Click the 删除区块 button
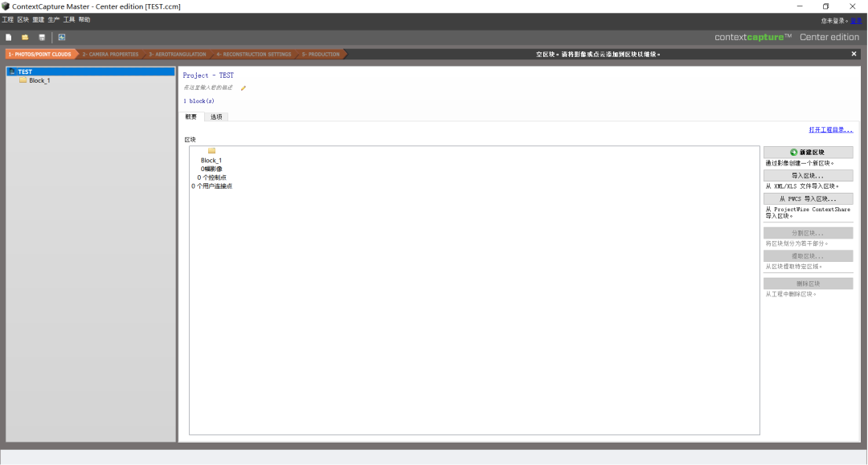Screen dimensions: 868x465 (x=809, y=283)
